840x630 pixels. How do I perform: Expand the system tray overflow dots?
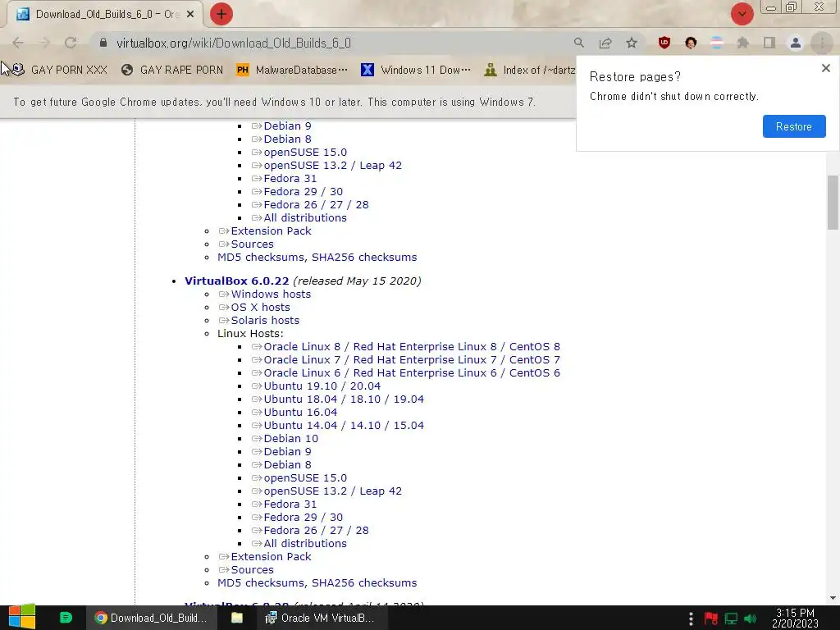coord(691,619)
